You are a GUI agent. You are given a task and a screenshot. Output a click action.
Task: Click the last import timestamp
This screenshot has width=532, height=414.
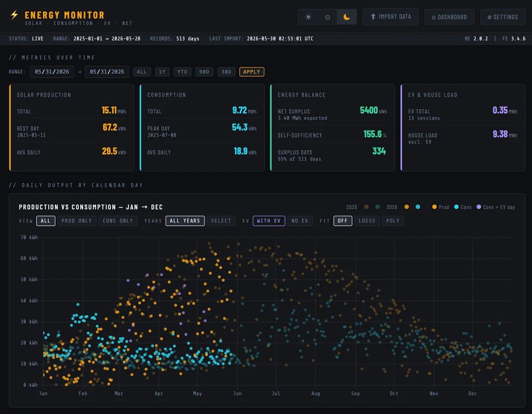click(x=280, y=39)
